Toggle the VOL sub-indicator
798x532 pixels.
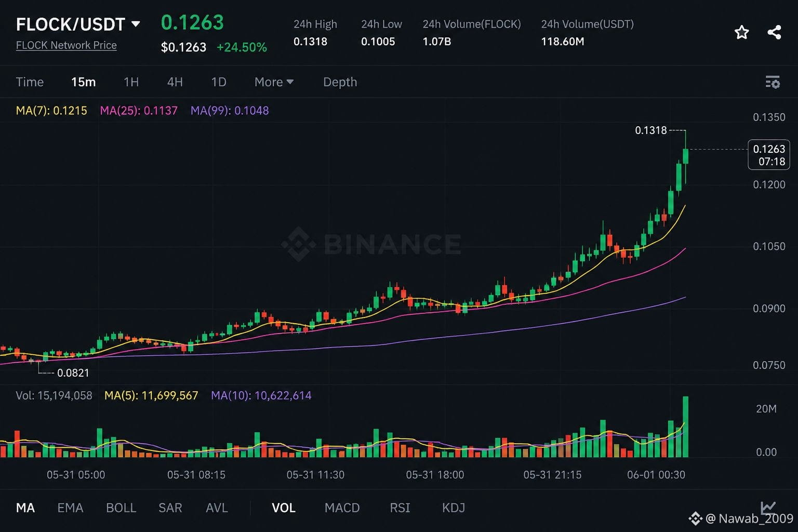(284, 508)
